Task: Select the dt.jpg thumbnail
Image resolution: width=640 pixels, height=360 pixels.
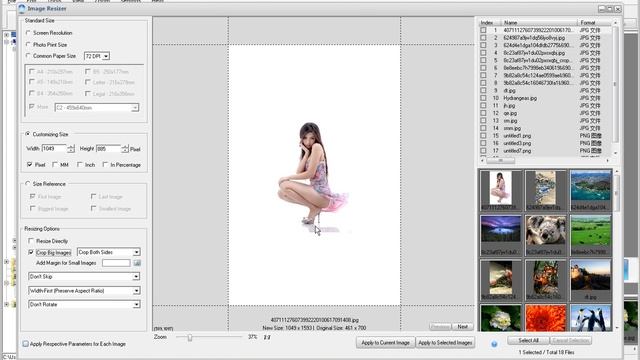Action: [591, 280]
